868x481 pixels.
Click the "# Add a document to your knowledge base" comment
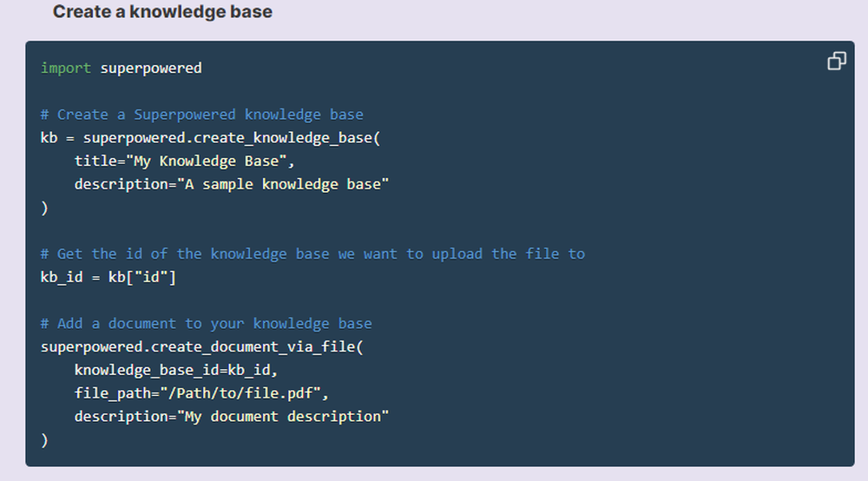click(x=206, y=324)
